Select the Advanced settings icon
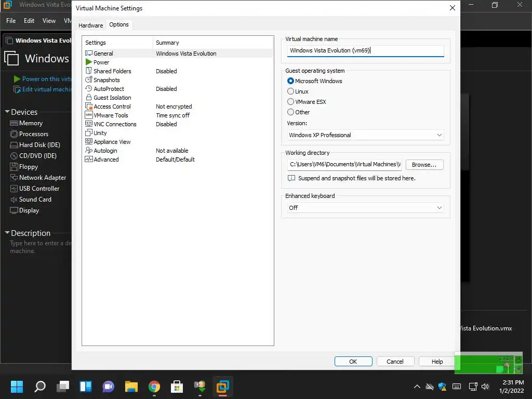 pyautogui.click(x=88, y=159)
